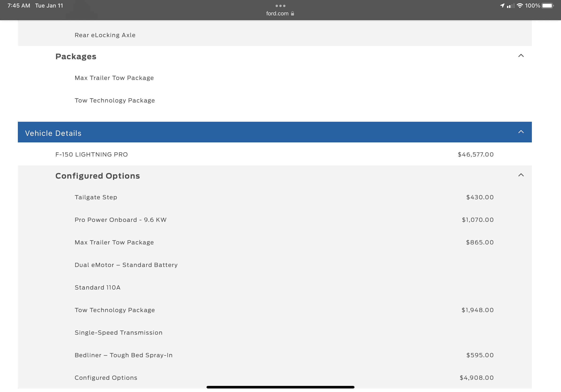Tap the cellular signal bars icon
561x392 pixels.
tap(510, 6)
